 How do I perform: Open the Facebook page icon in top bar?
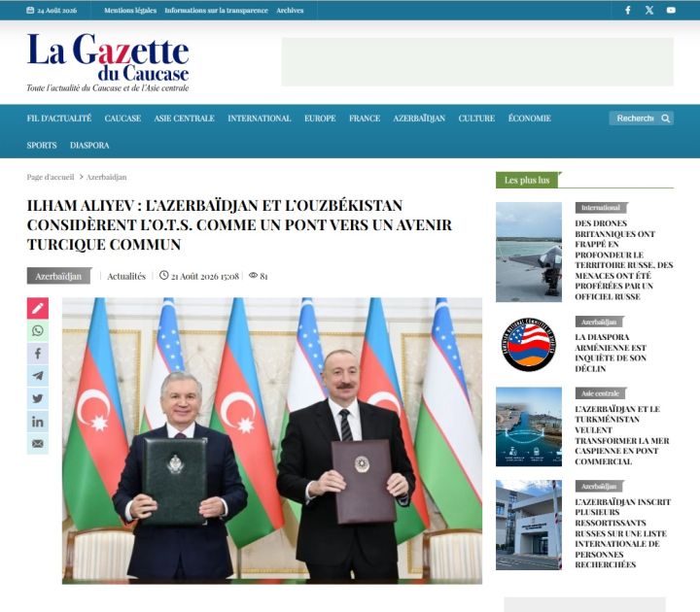[x=628, y=10]
